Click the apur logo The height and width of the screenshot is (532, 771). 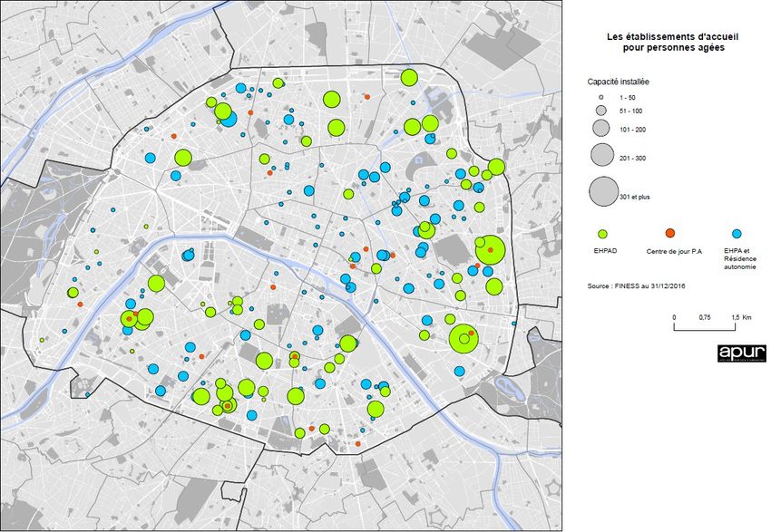pos(742,353)
